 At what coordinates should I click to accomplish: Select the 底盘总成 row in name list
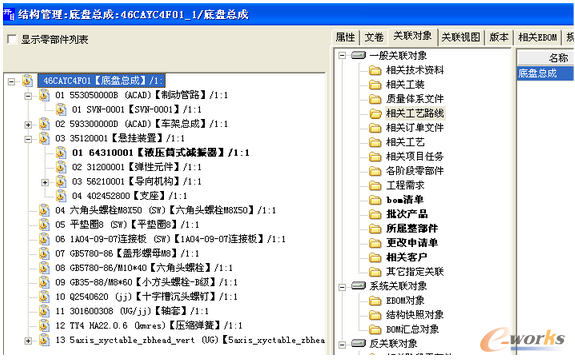[x=546, y=73]
